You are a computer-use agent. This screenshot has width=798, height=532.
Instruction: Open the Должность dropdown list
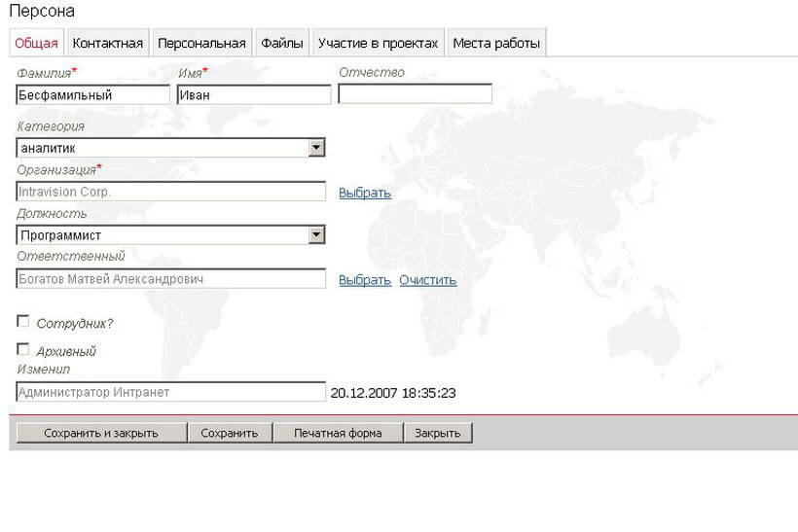click(315, 235)
